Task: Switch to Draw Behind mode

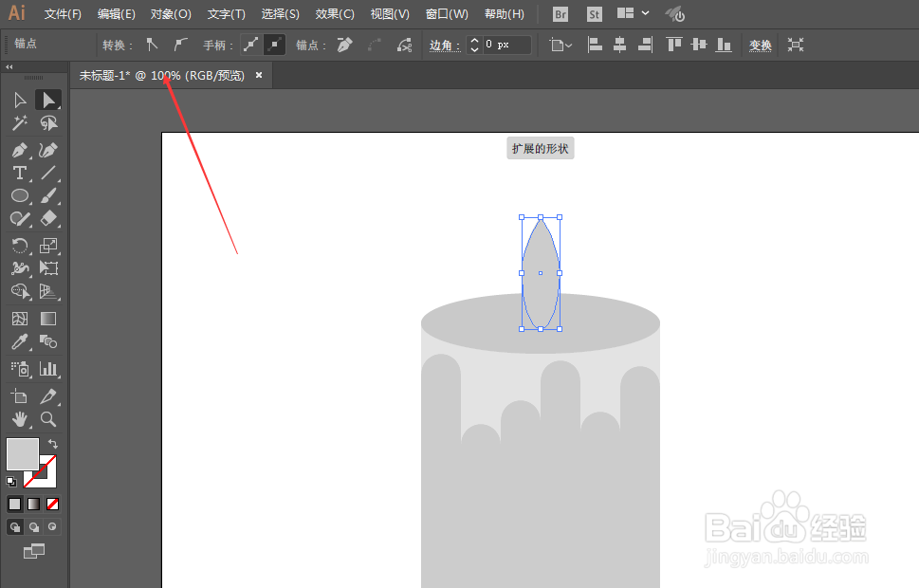Action: tap(33, 526)
